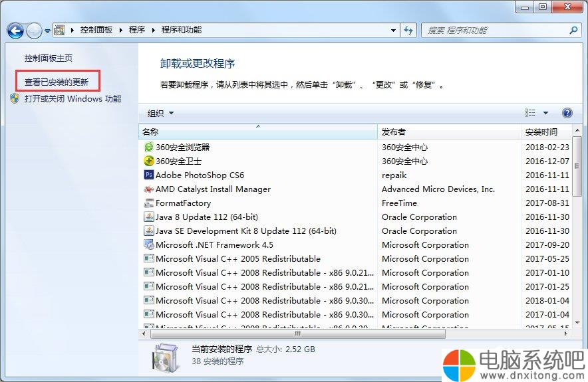Select Visual C++ 2005 Redistributable icon
The height and width of the screenshot is (382, 588).
pos(149,259)
